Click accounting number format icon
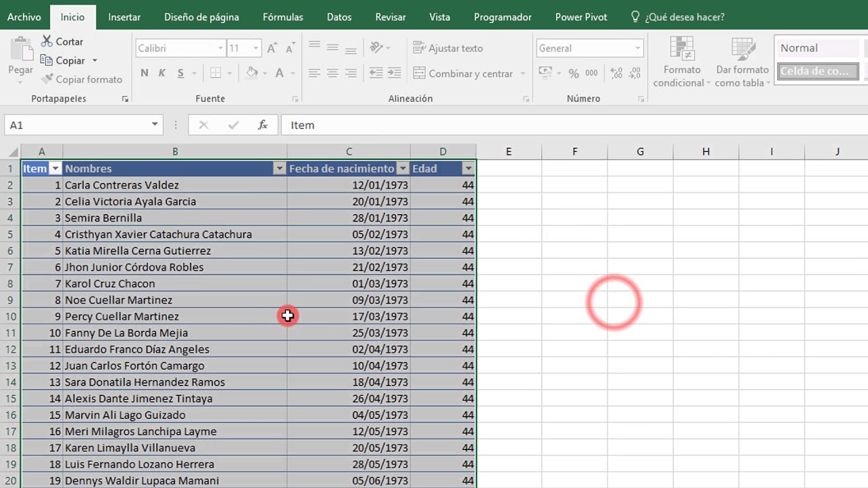The width and height of the screenshot is (868, 488). click(x=545, y=73)
